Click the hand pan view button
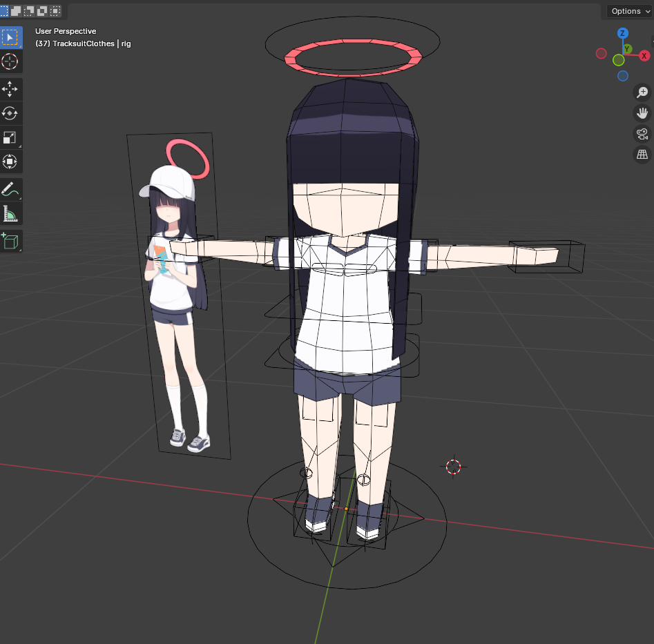654x644 pixels. [x=642, y=113]
